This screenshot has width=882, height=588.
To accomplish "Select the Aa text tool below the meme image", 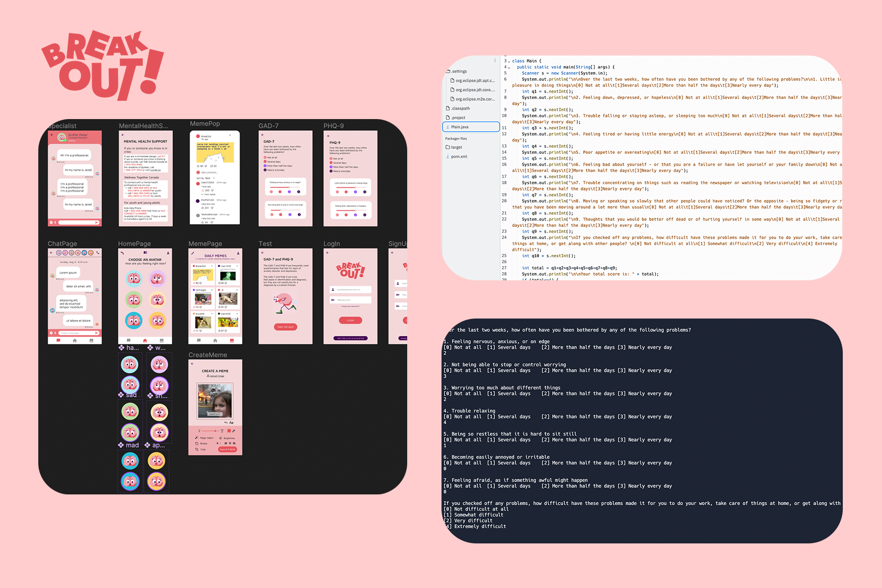I will pos(231,422).
